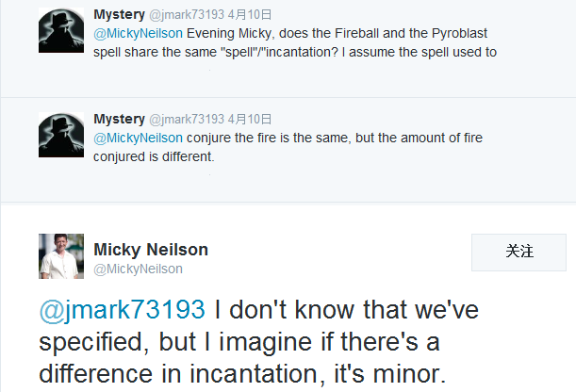Open the 4月10日 timestamp on the first tweet
This screenshot has height=392, width=576.
250,15
